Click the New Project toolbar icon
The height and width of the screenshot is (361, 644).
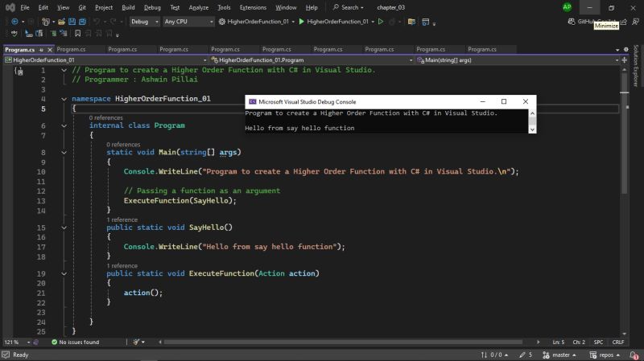pyautogui.click(x=46, y=22)
